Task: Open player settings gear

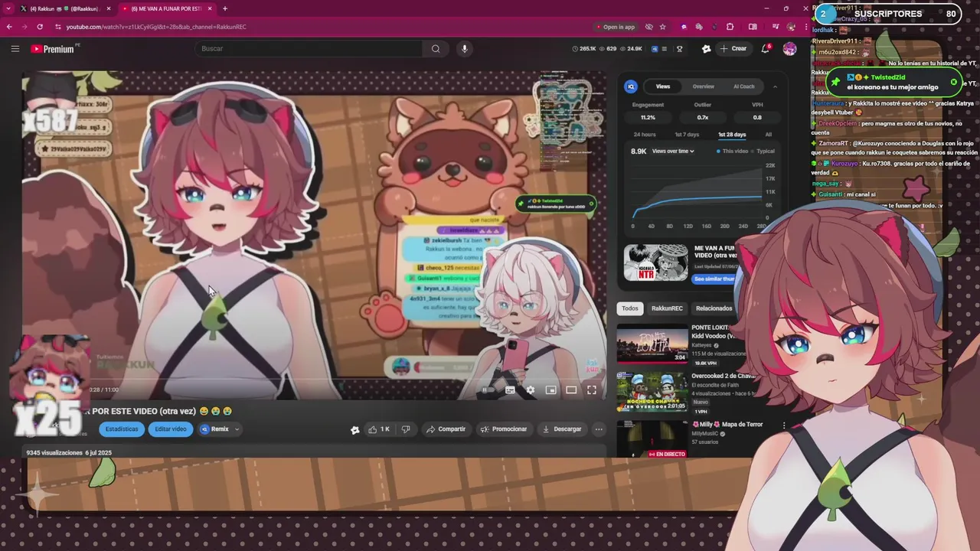Action: tap(530, 390)
